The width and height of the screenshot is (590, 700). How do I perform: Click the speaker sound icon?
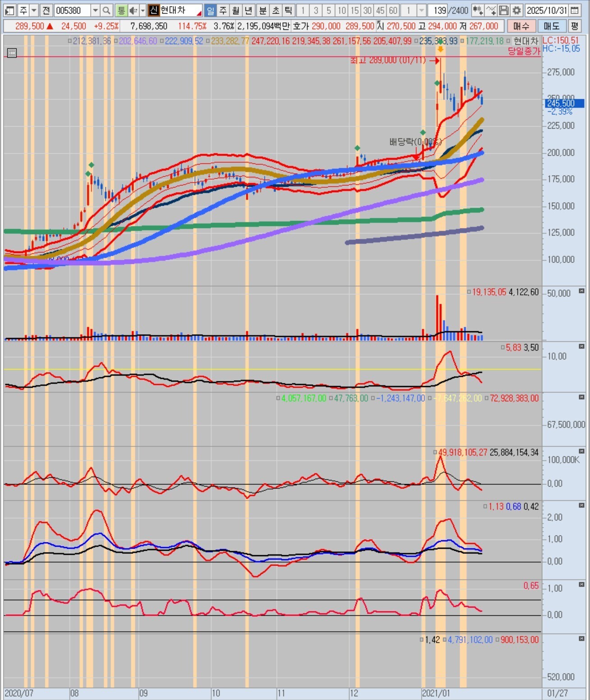click(134, 10)
